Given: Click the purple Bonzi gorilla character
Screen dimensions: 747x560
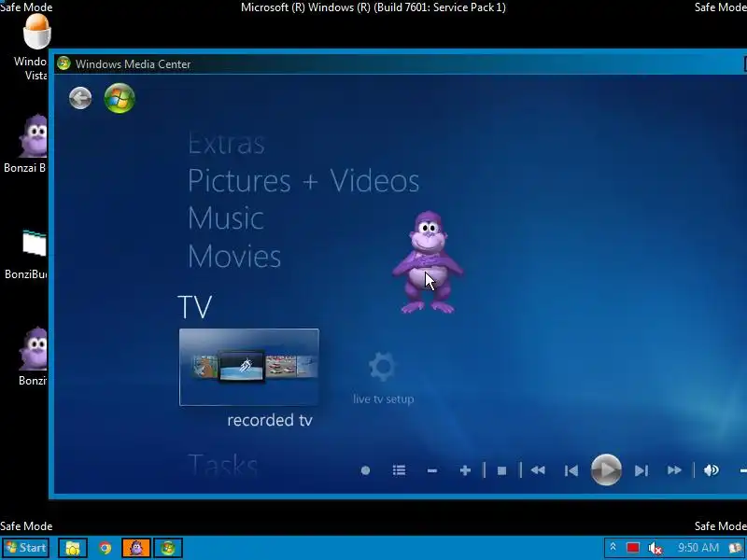Looking at the screenshot, I should (428, 263).
